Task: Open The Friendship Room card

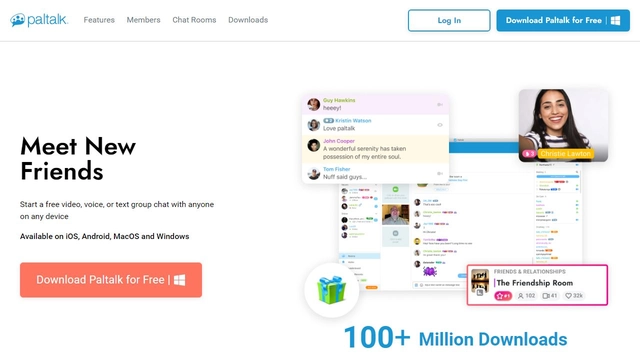Action: (537, 285)
